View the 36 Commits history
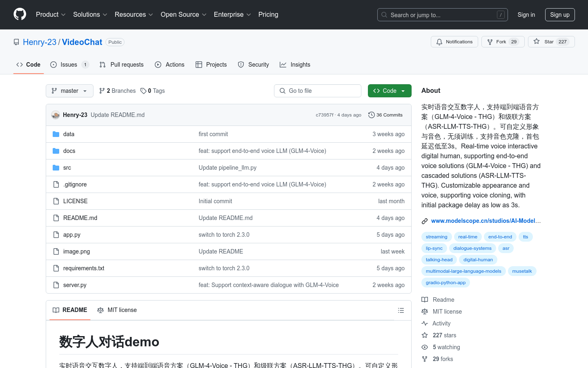The image size is (588, 368). point(385,115)
